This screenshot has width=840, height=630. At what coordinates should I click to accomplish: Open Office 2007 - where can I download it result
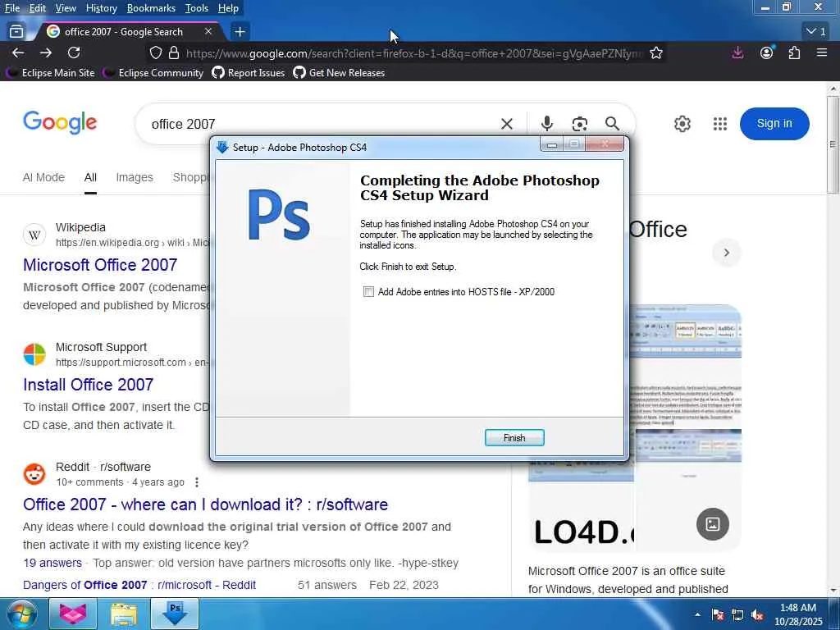(x=206, y=504)
